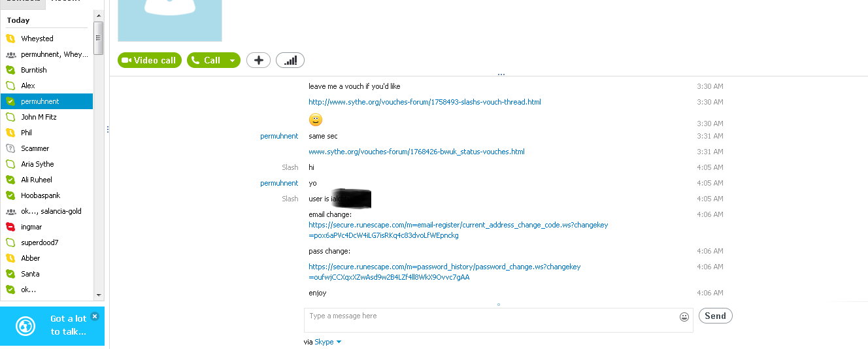Image resolution: width=868 pixels, height=349 pixels.
Task: Click contact list scroll down arrow
Action: (98, 295)
